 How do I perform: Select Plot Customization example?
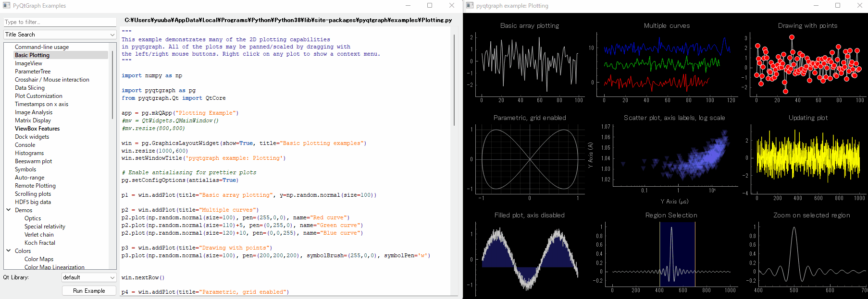point(38,96)
